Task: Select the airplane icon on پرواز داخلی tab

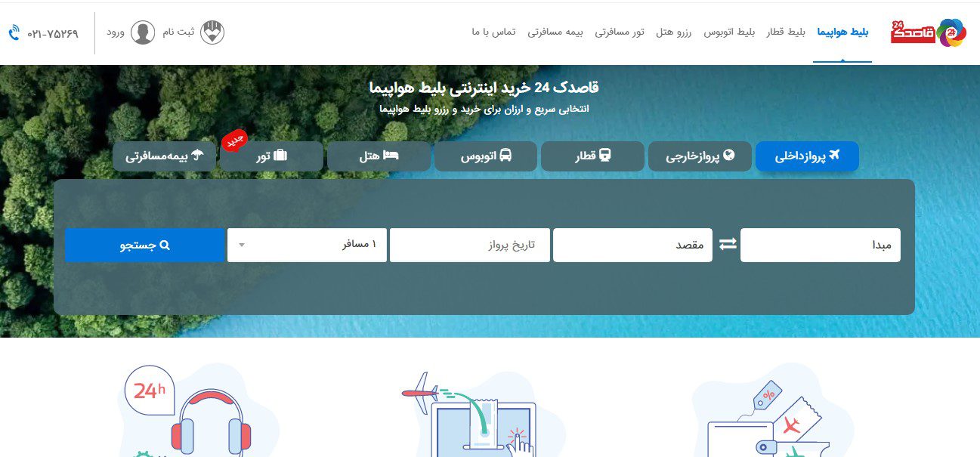Action: click(834, 156)
